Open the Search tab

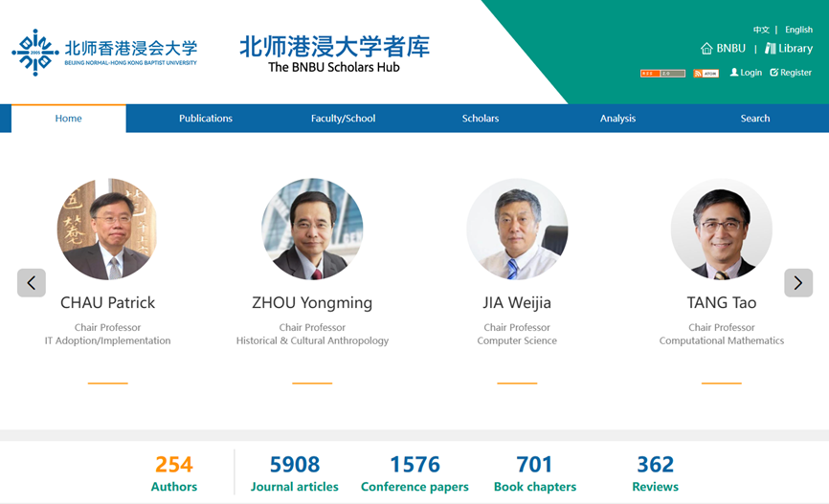pyautogui.click(x=755, y=119)
